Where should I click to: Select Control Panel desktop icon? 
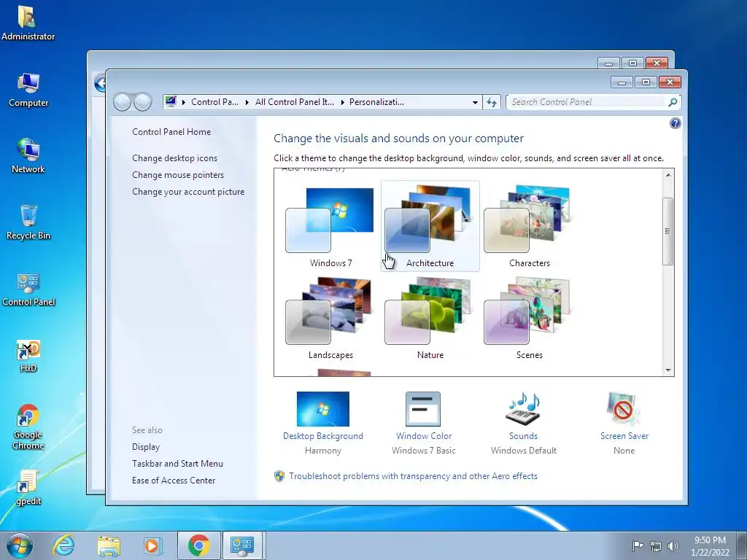coord(28,289)
